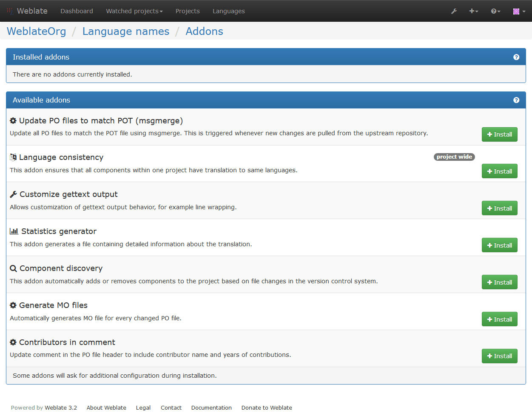The height and width of the screenshot is (416, 532).
Task: Install the Customize gettext output addon
Action: click(x=500, y=208)
